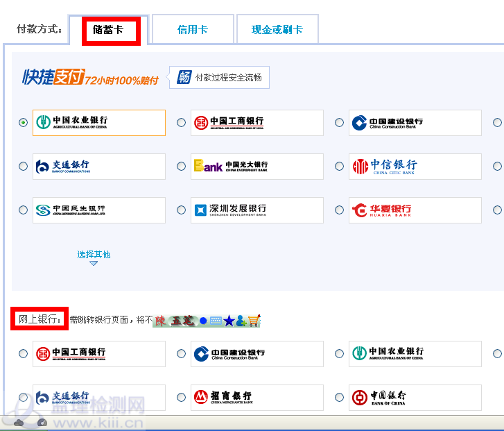Click the Bank of China logo card
The width and height of the screenshot is (504, 431).
point(415,398)
